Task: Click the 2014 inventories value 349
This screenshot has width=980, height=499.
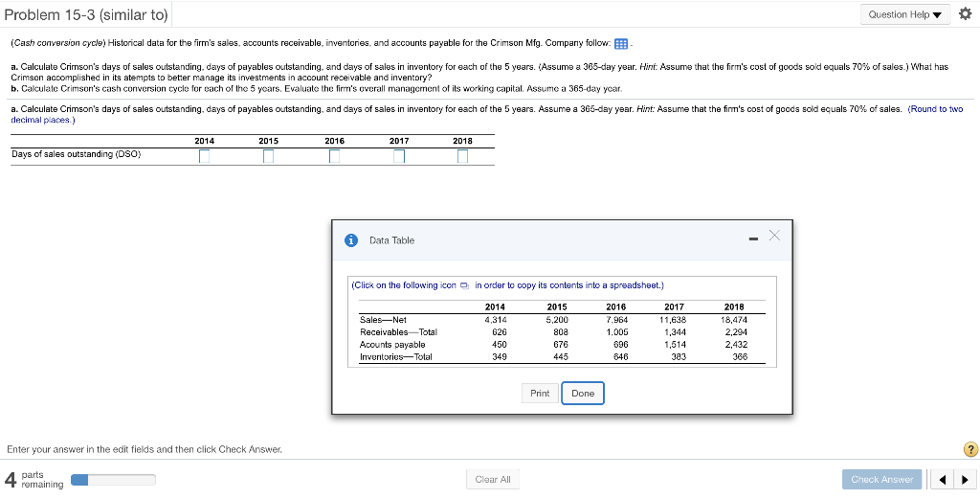Action: (500, 357)
